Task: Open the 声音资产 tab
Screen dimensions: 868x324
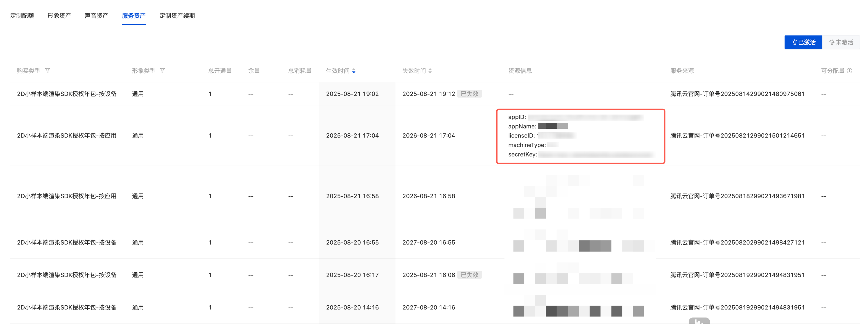Action: click(96, 16)
